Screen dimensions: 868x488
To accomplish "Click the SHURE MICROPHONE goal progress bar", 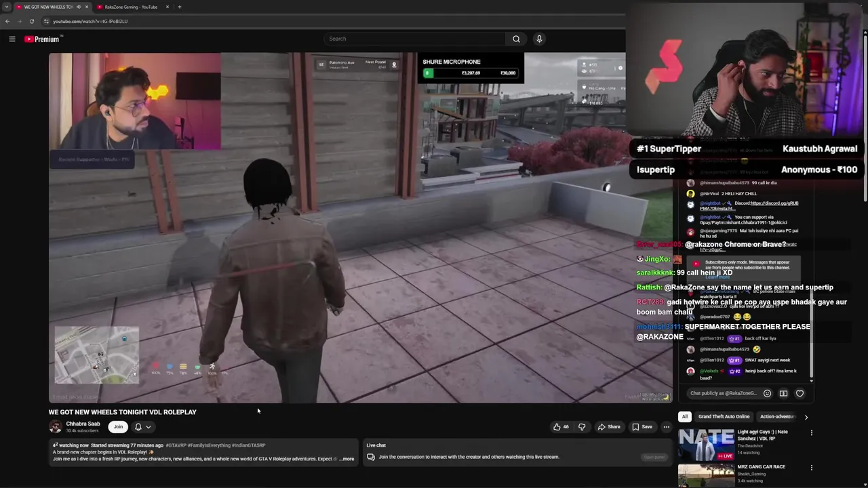I will click(x=470, y=73).
